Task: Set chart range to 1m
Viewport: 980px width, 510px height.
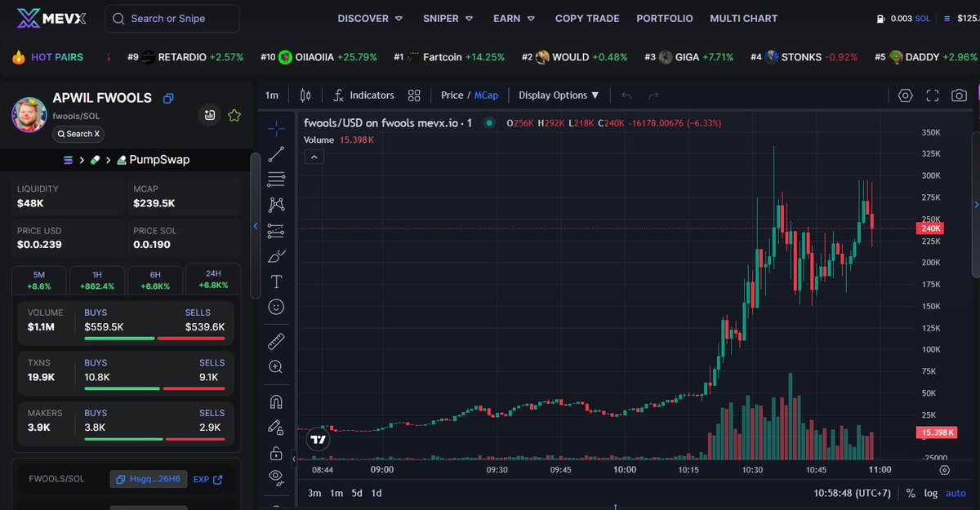Action: tap(336, 493)
